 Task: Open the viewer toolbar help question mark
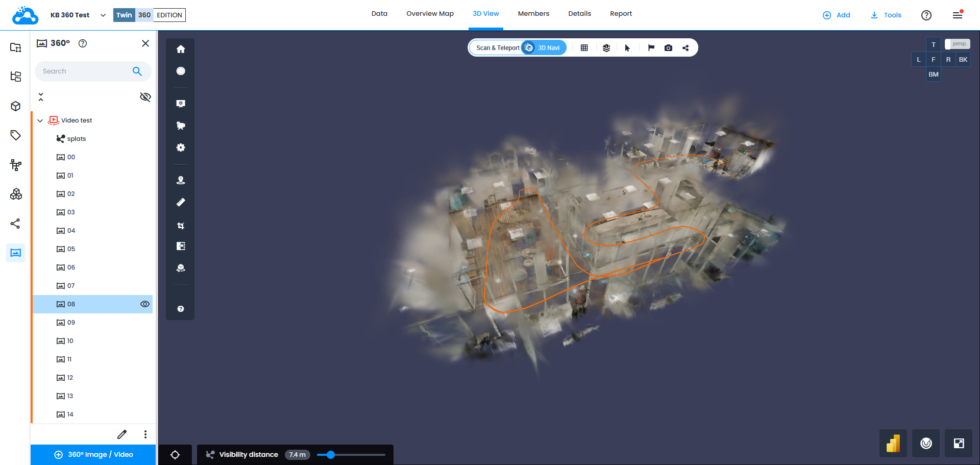181,309
